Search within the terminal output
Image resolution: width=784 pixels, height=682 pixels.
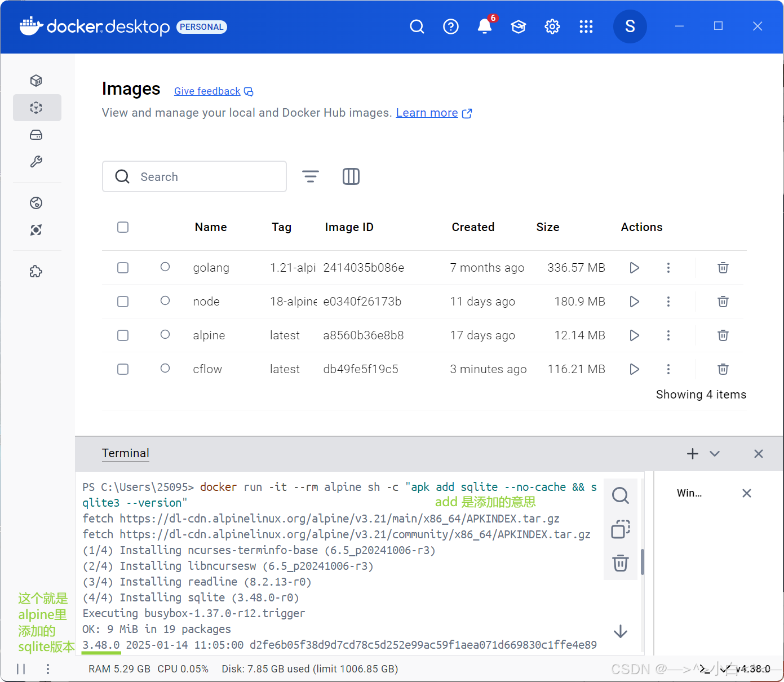pos(620,495)
